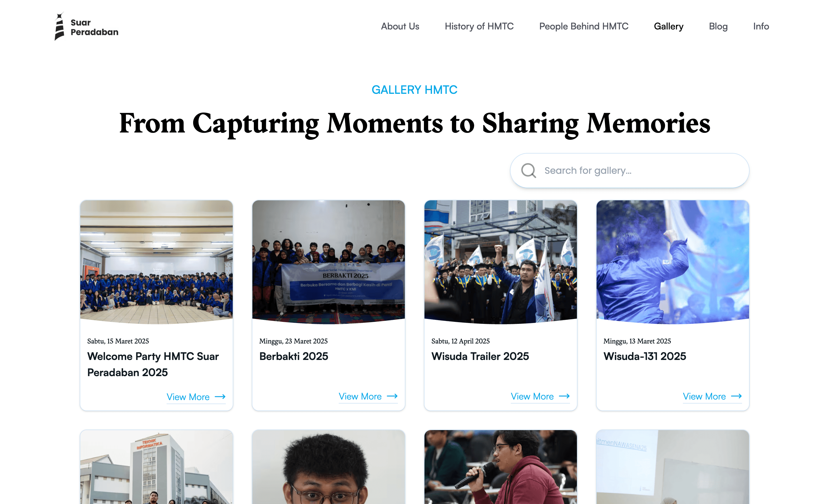
Task: Open the Blog navigation link
Action: (718, 26)
